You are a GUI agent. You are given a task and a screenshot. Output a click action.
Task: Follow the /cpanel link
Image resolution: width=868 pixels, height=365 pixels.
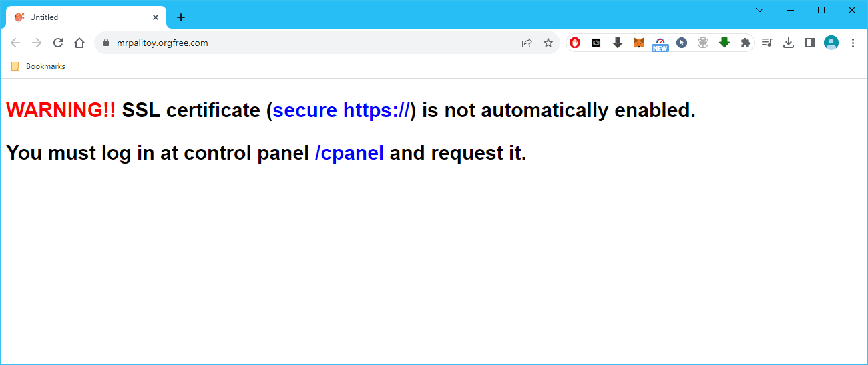point(349,153)
